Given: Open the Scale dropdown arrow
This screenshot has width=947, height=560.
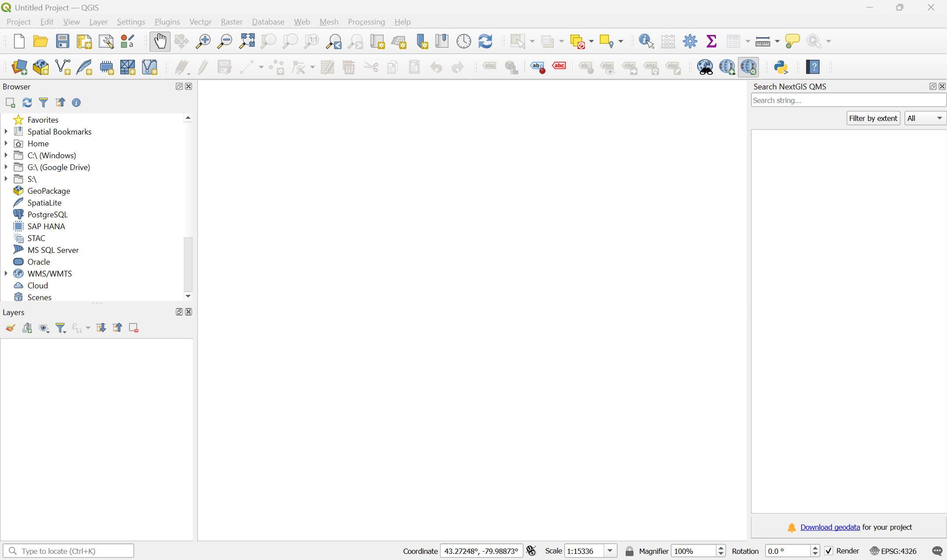Looking at the screenshot, I should tap(610, 551).
